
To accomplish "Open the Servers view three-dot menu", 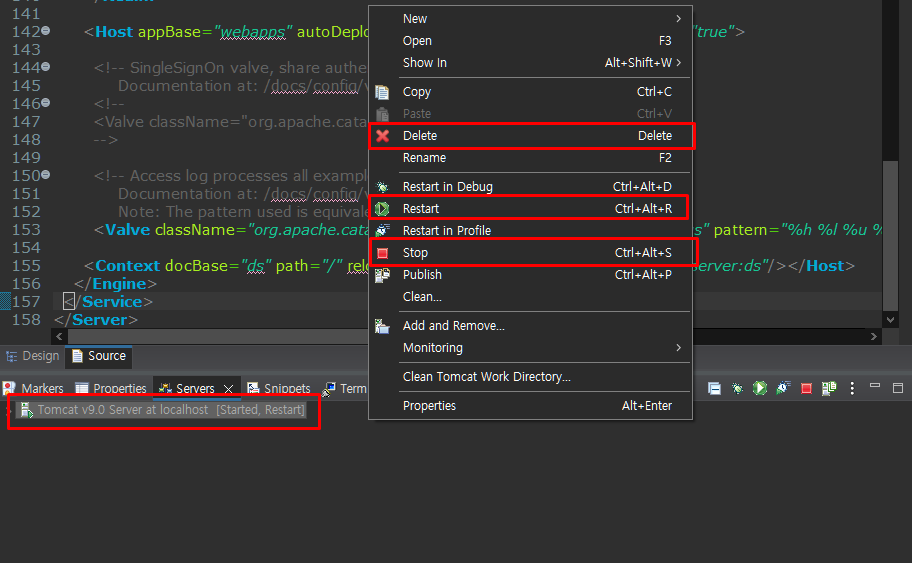I will [852, 389].
